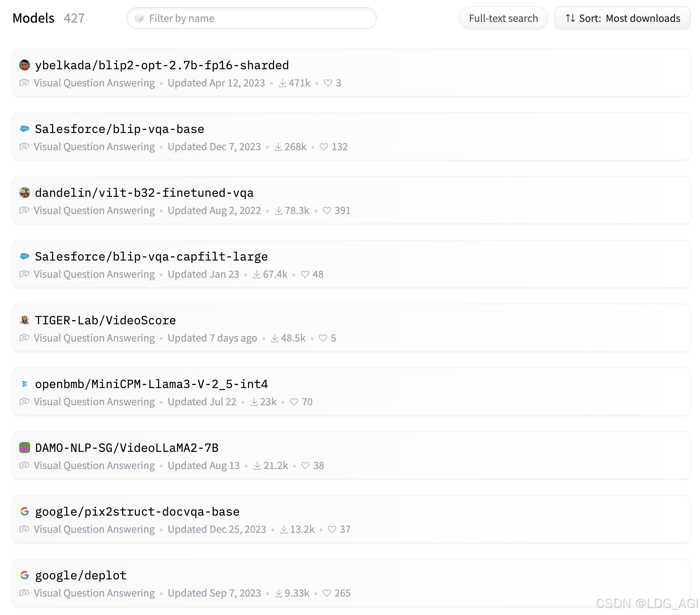Click the Google logo beside pix2struct-docvqa-base
The image size is (700, 615).
(25, 511)
